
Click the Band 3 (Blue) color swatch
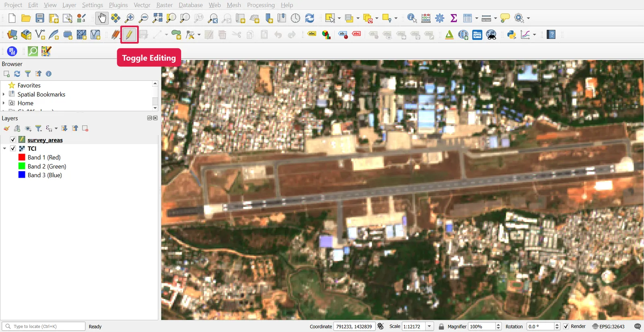22,175
